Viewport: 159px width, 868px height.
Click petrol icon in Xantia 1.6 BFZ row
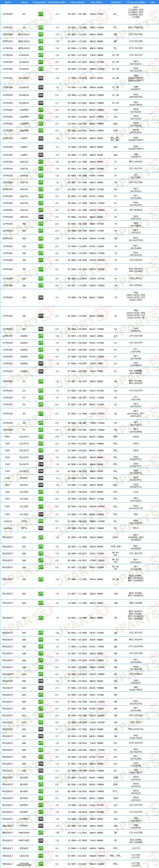coord(40,162)
